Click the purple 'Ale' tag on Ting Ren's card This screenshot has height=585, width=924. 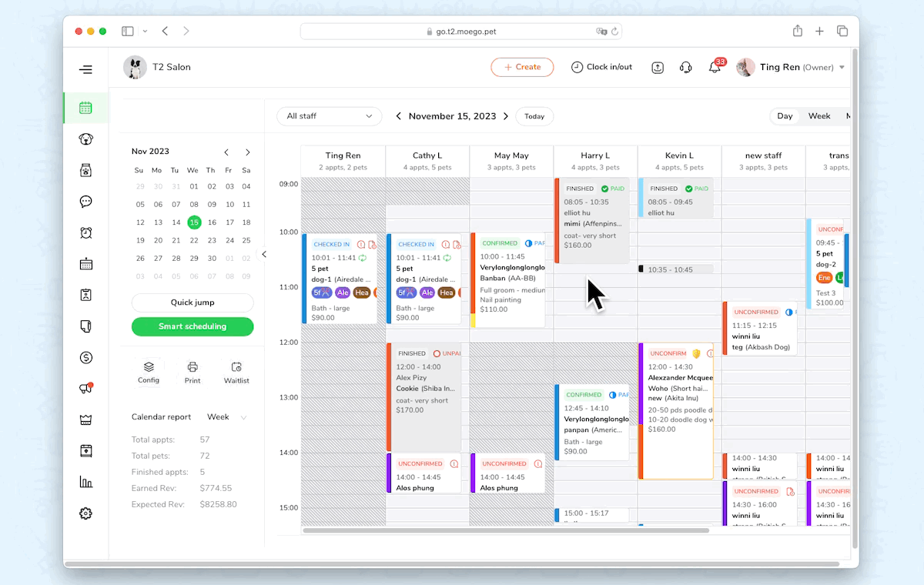pyautogui.click(x=342, y=292)
